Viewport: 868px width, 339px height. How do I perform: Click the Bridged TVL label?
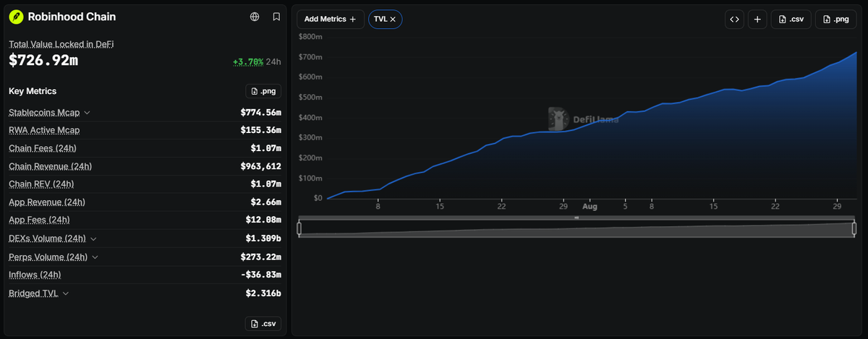[x=33, y=293]
